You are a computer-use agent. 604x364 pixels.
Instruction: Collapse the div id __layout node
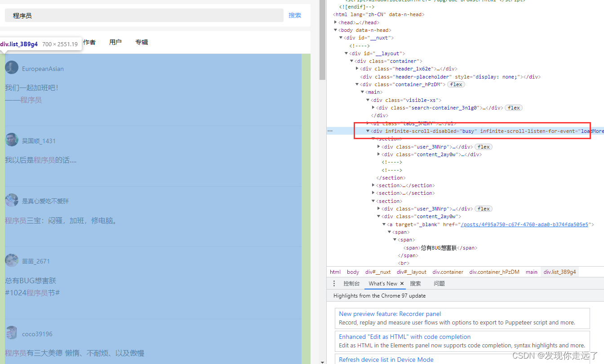pos(346,53)
